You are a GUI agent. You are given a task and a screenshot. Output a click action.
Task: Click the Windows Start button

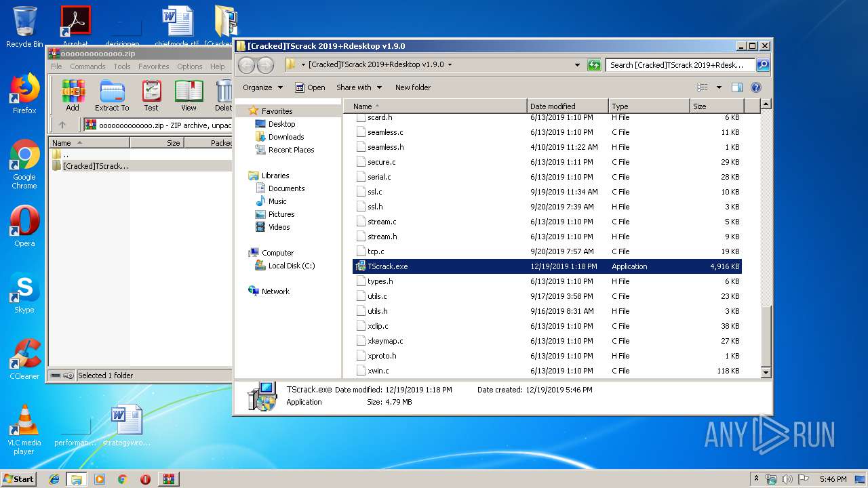pyautogui.click(x=19, y=479)
